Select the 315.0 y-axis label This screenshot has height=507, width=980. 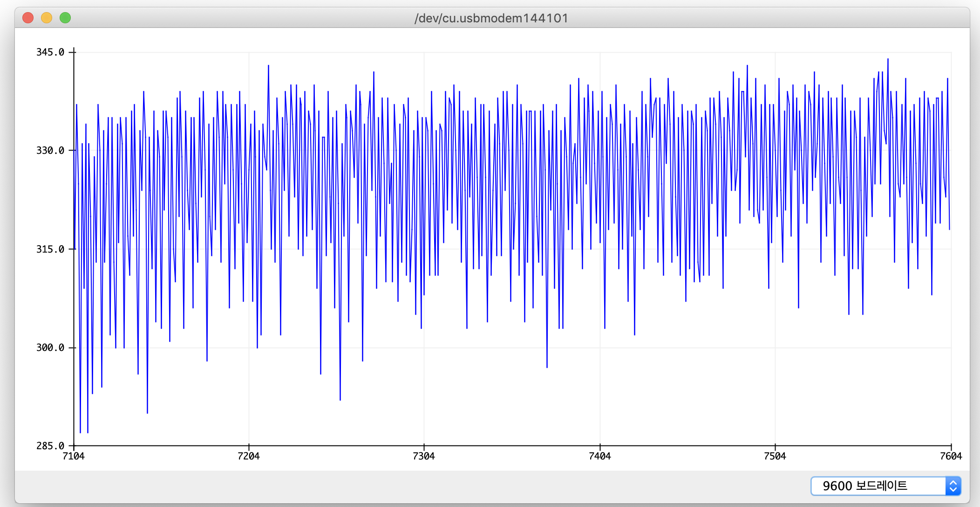[x=50, y=249]
